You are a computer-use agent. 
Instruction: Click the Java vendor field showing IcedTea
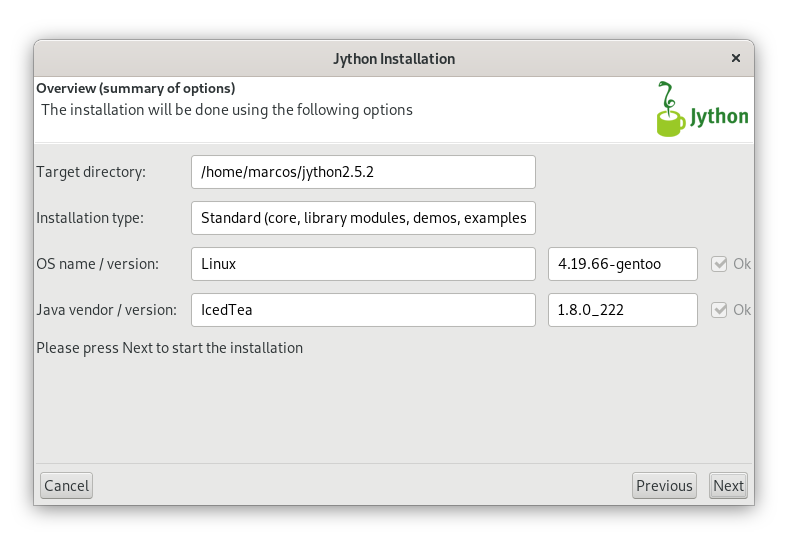tap(363, 310)
